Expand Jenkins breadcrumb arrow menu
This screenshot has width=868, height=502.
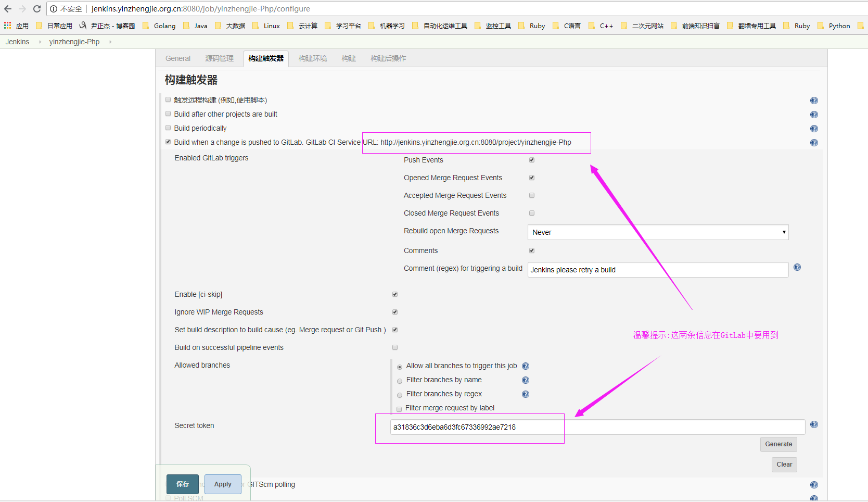pos(40,42)
